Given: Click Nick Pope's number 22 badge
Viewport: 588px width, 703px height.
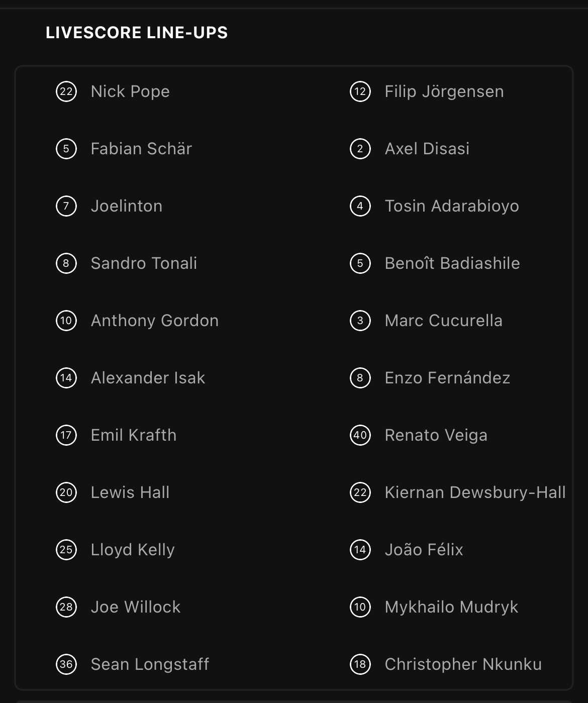Looking at the screenshot, I should pyautogui.click(x=66, y=91).
